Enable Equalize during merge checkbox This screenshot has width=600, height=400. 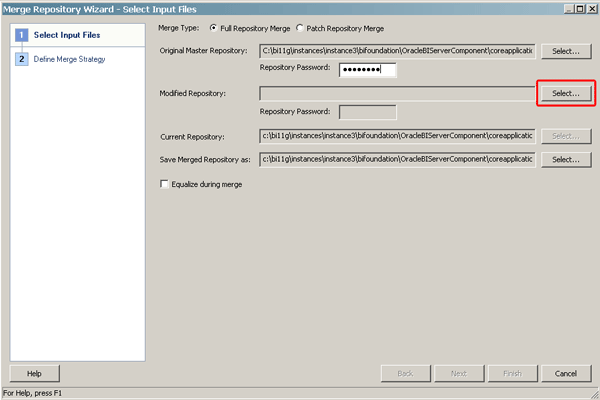[x=165, y=184]
